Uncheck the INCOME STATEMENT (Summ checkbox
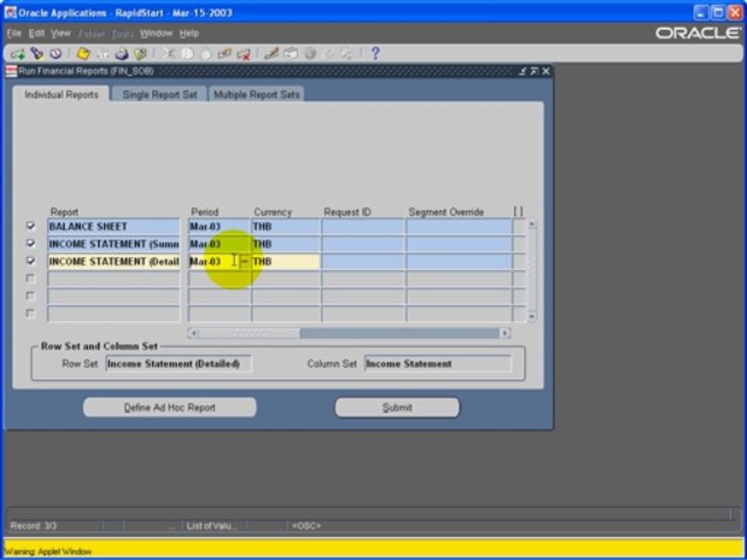The width and height of the screenshot is (747, 560). 30,243
